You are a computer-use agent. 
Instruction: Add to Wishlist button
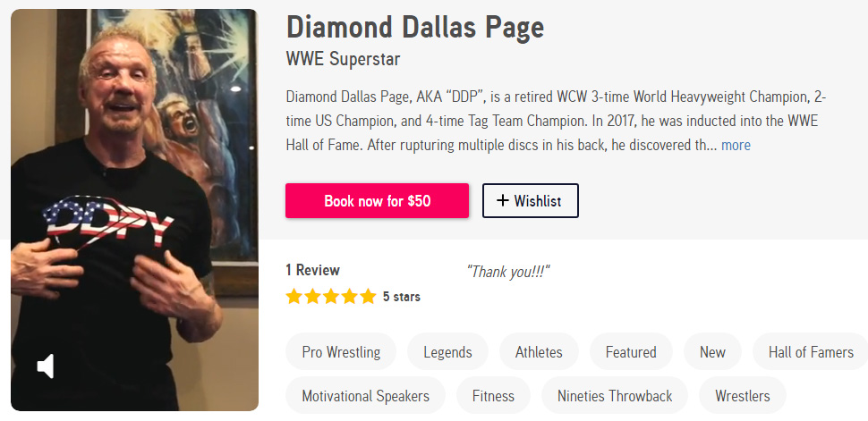click(530, 201)
